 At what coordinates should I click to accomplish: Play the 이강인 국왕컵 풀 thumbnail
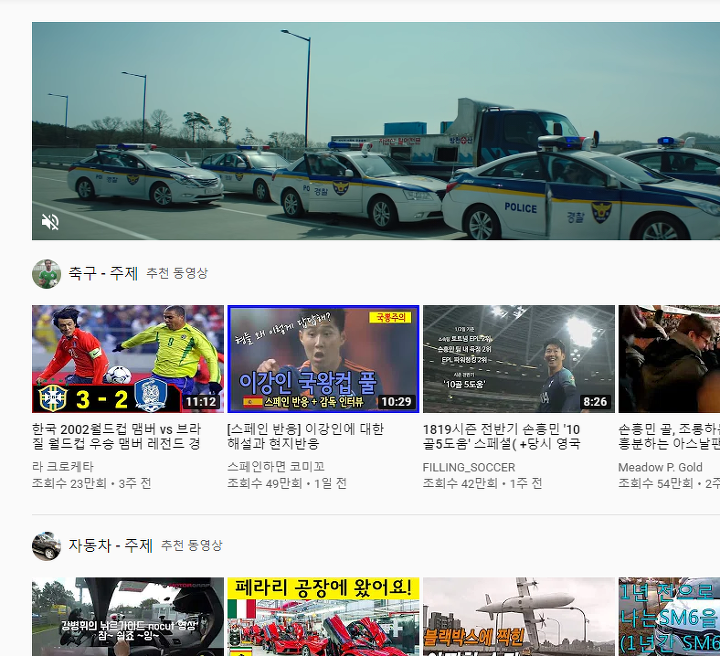click(x=323, y=359)
